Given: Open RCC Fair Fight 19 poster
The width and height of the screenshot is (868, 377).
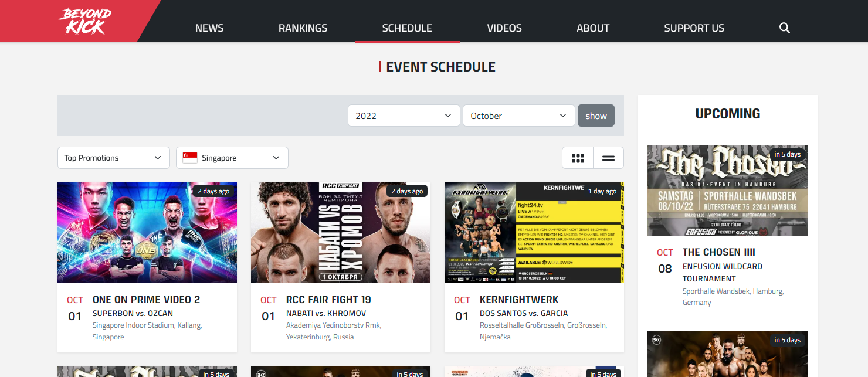Looking at the screenshot, I should [x=341, y=232].
